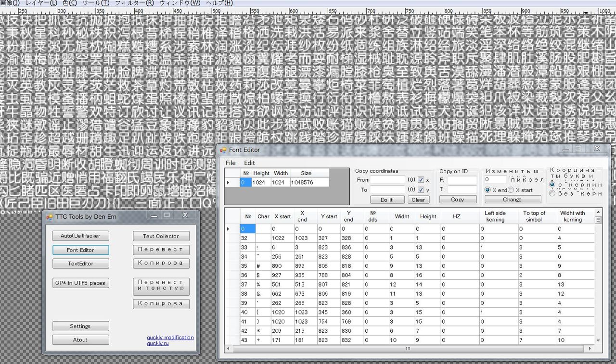Click the To field in Copy coordinates
Image resolution: width=616 pixels, height=364 pixels.
click(x=387, y=189)
